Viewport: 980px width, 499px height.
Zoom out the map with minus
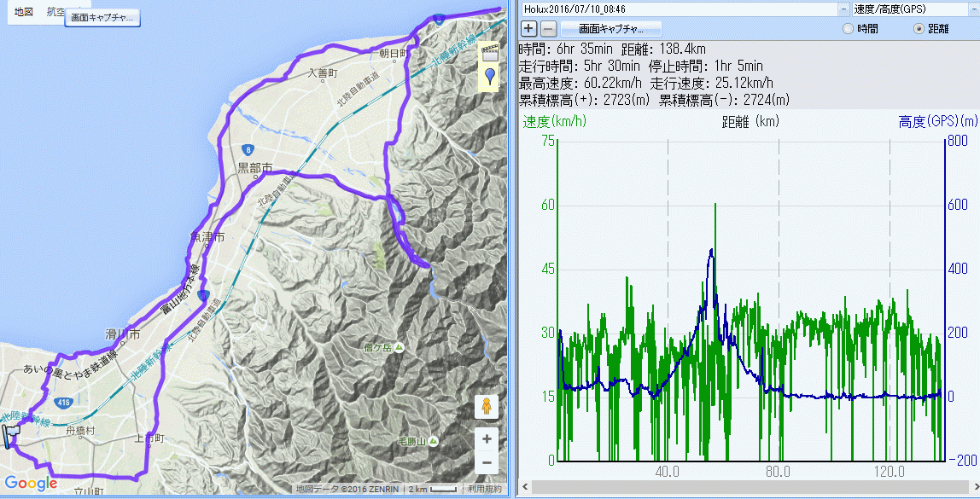[487, 463]
